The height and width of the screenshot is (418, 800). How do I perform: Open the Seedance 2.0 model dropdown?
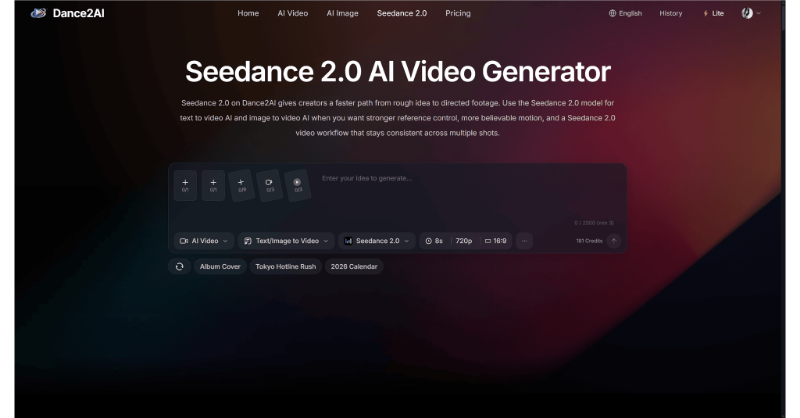[377, 241]
